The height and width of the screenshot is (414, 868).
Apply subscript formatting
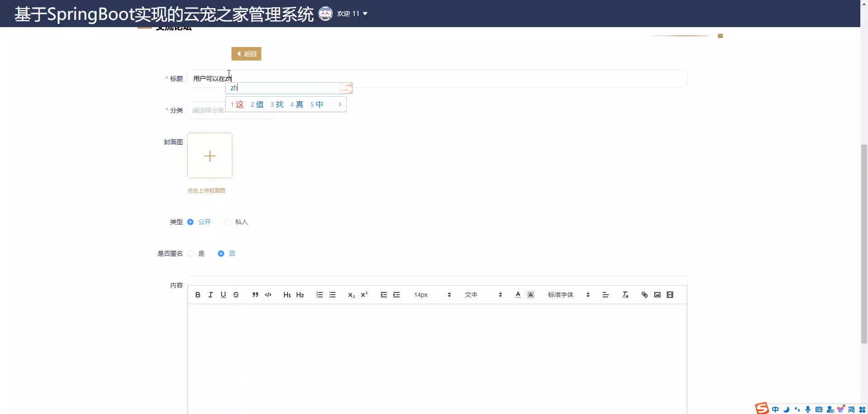pos(351,295)
